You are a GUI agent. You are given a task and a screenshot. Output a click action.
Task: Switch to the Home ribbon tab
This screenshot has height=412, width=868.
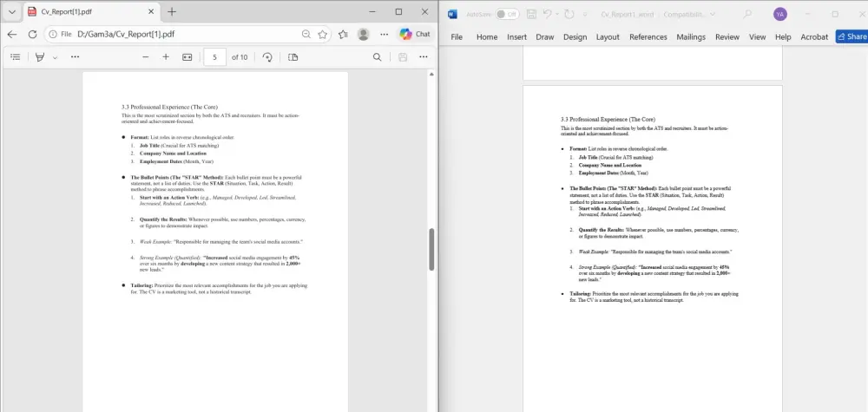(487, 37)
